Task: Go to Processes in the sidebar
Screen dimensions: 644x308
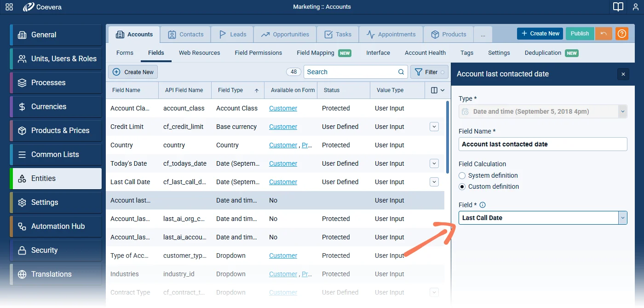Action: point(56,83)
